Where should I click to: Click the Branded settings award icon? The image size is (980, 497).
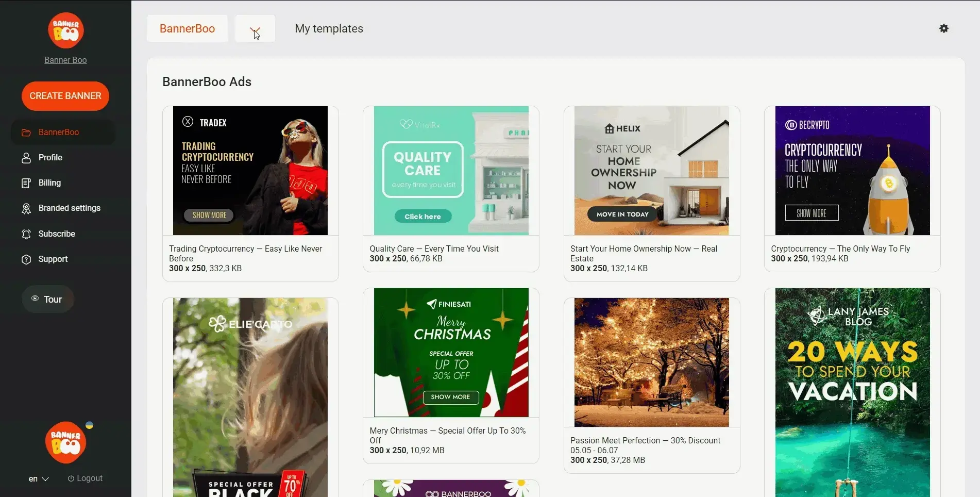(x=26, y=208)
